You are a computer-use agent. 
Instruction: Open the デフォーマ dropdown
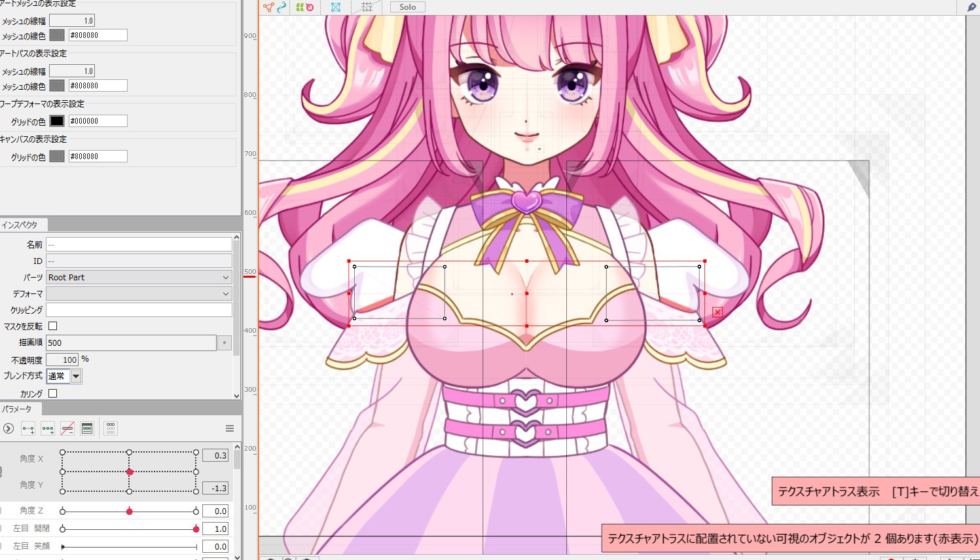click(x=139, y=293)
